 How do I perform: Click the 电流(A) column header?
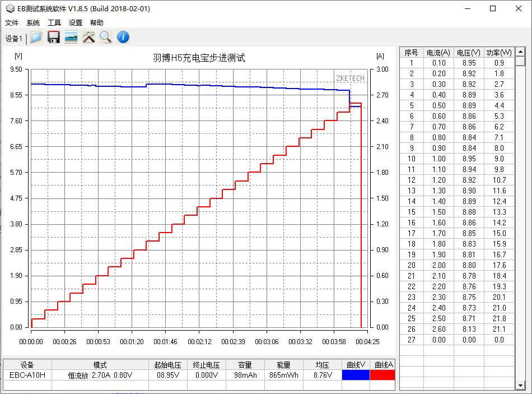pyautogui.click(x=438, y=53)
